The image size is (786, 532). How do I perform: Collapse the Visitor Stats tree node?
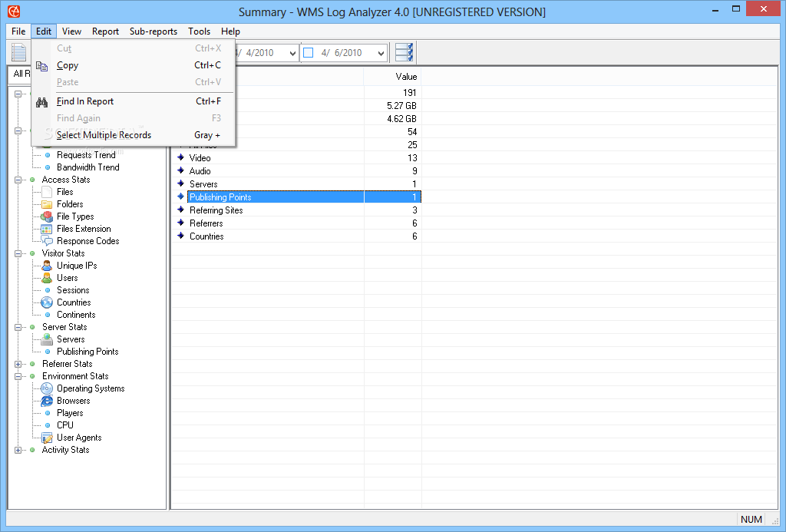(x=18, y=253)
